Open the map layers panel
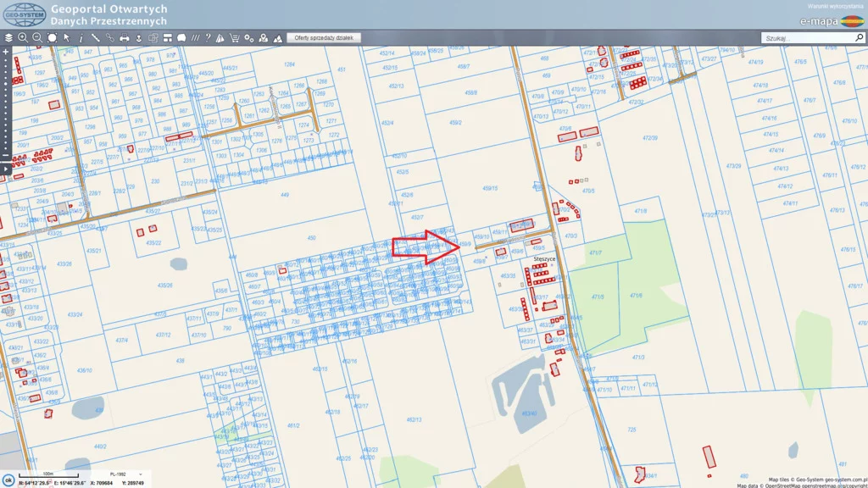The height and width of the screenshot is (488, 868). (x=8, y=38)
